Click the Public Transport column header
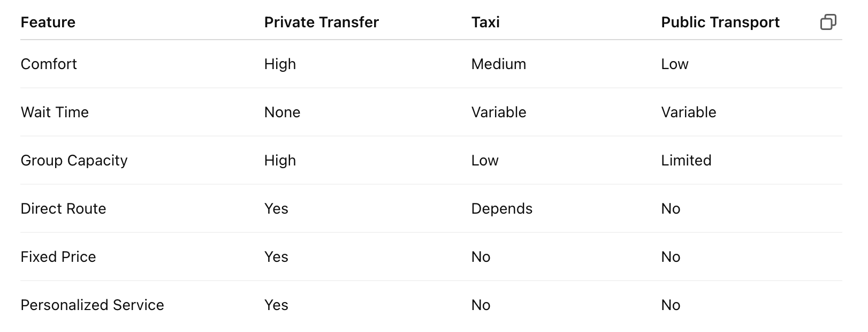The width and height of the screenshot is (868, 332). coord(720,22)
